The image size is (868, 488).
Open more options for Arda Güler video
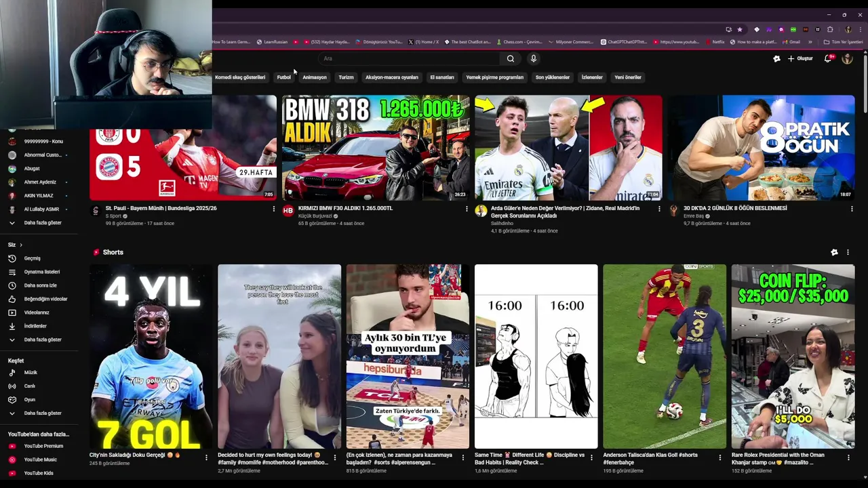(659, 209)
